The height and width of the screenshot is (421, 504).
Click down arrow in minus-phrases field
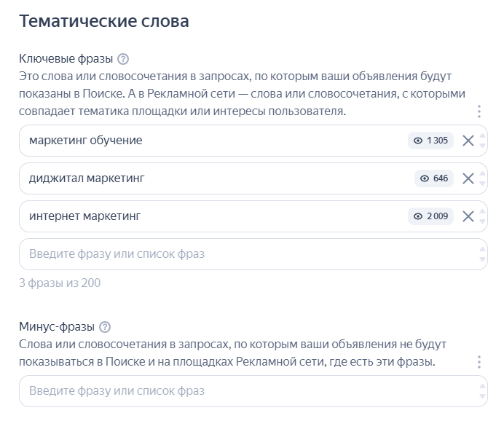click(x=481, y=396)
